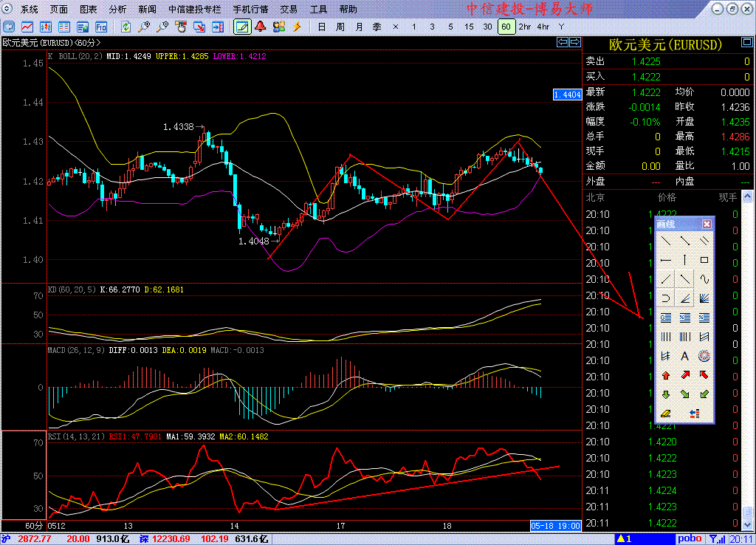
Task: Select the vertical line drawing tool
Action: pos(684,260)
